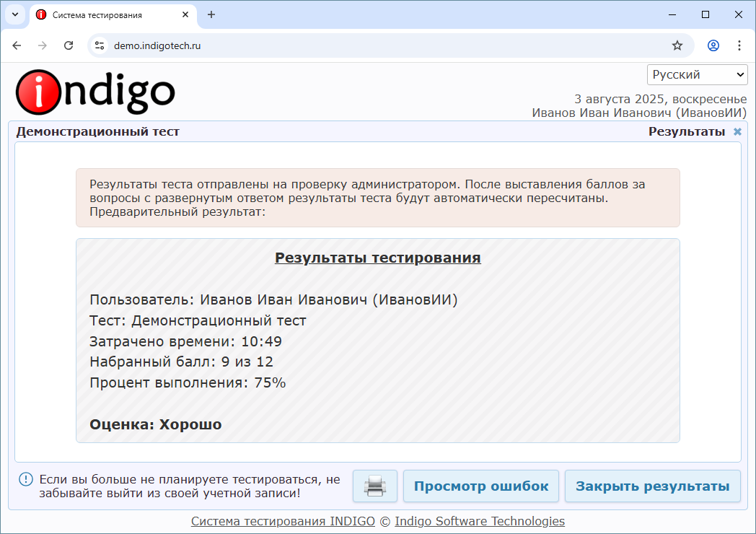
Task: Select the Система тестирования browser tab
Action: [x=113, y=15]
